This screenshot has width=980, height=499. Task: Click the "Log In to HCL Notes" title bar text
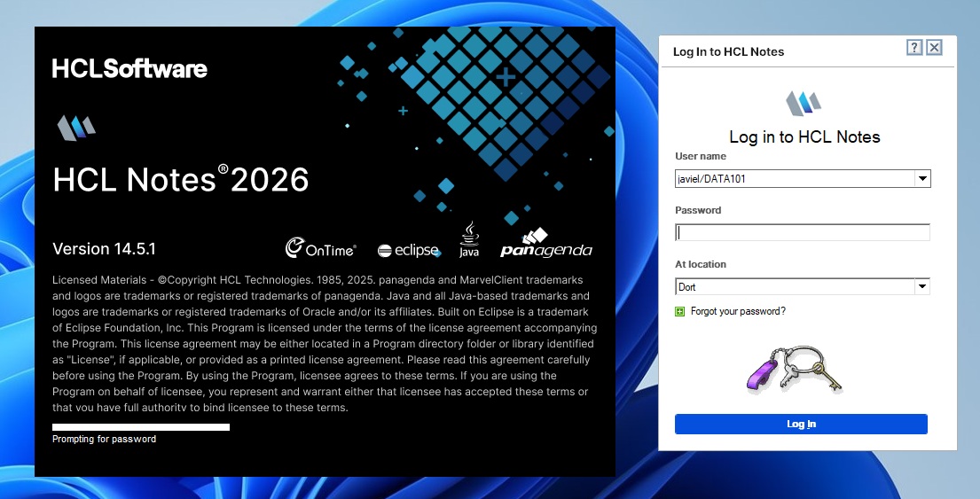tap(729, 51)
